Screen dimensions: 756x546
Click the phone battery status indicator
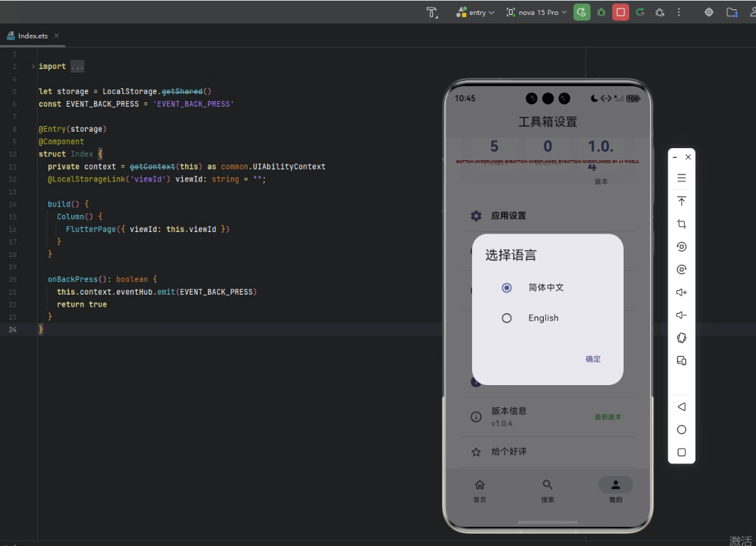(x=633, y=98)
